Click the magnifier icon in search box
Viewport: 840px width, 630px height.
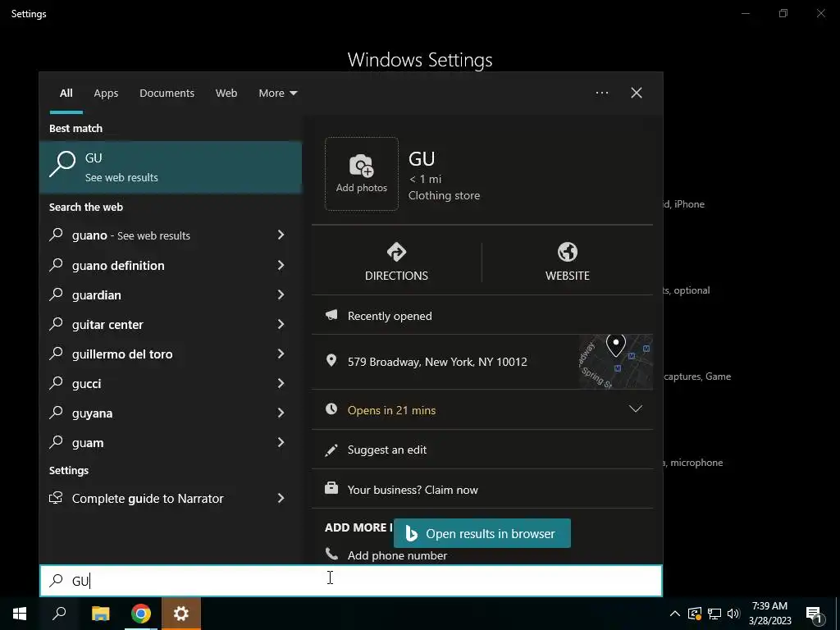(x=57, y=581)
